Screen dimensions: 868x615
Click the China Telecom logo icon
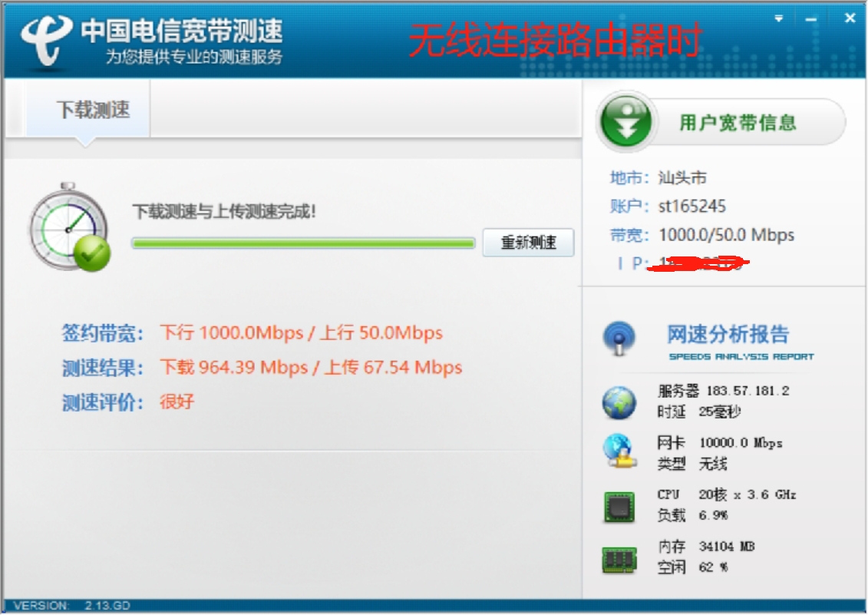[x=47, y=40]
